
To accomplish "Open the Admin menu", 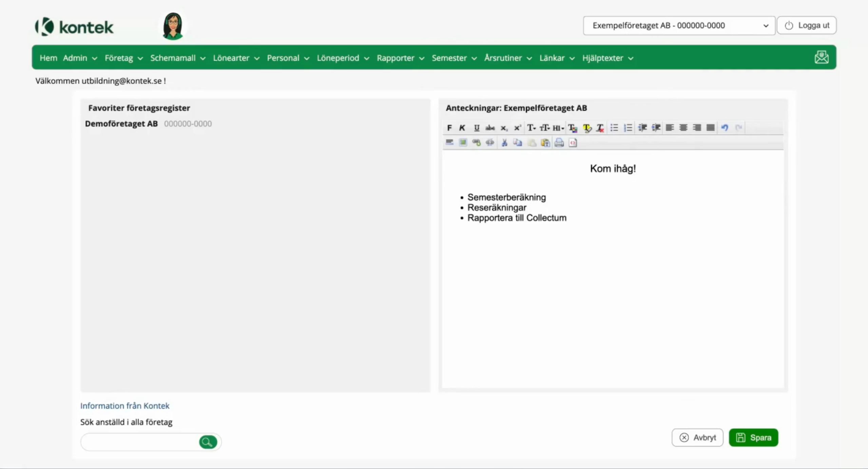I will [80, 58].
